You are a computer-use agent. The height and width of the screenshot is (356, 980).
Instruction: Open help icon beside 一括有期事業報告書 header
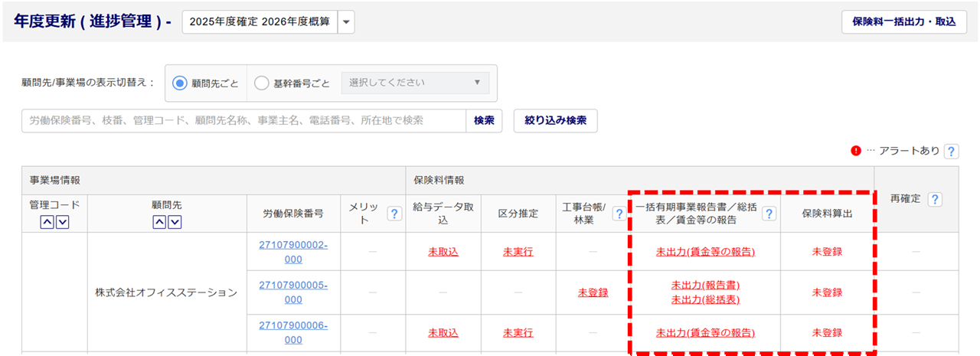pyautogui.click(x=769, y=214)
